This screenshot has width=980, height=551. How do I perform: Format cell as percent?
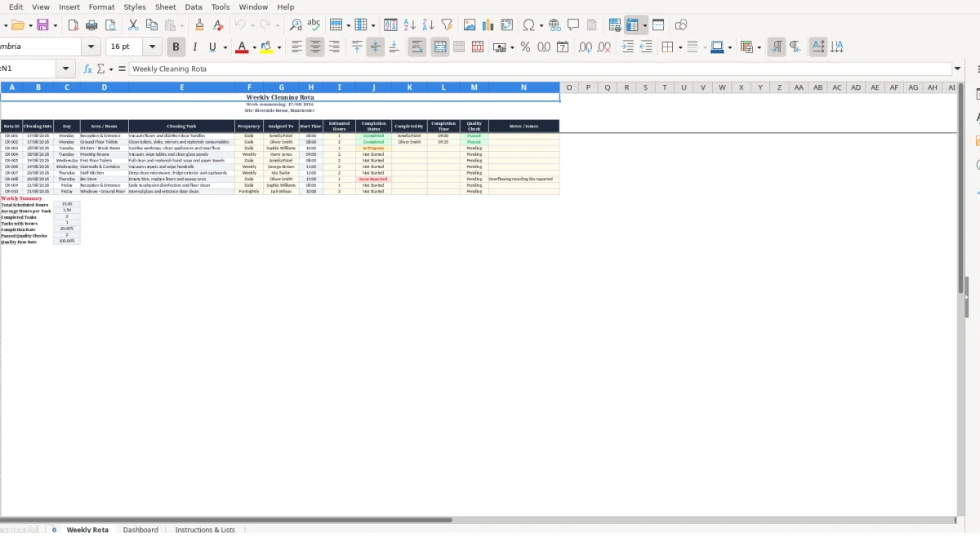coord(525,47)
